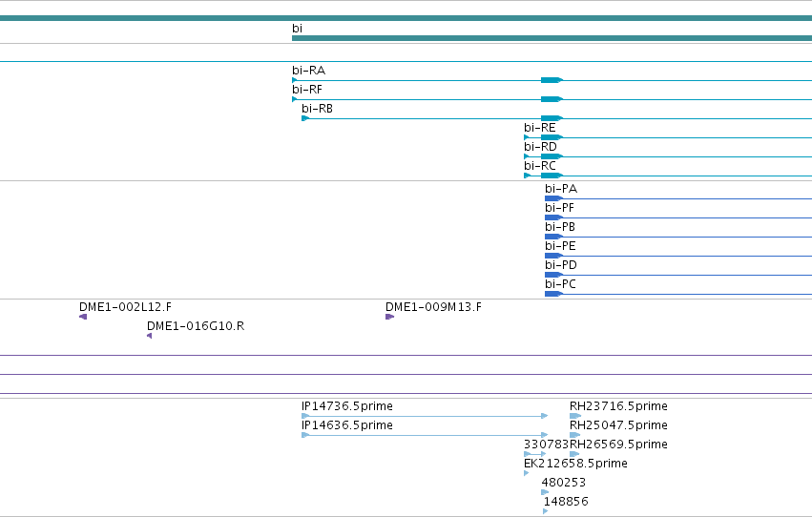
Task: Select the DME1-016G10.R label
Action: pyautogui.click(x=196, y=326)
